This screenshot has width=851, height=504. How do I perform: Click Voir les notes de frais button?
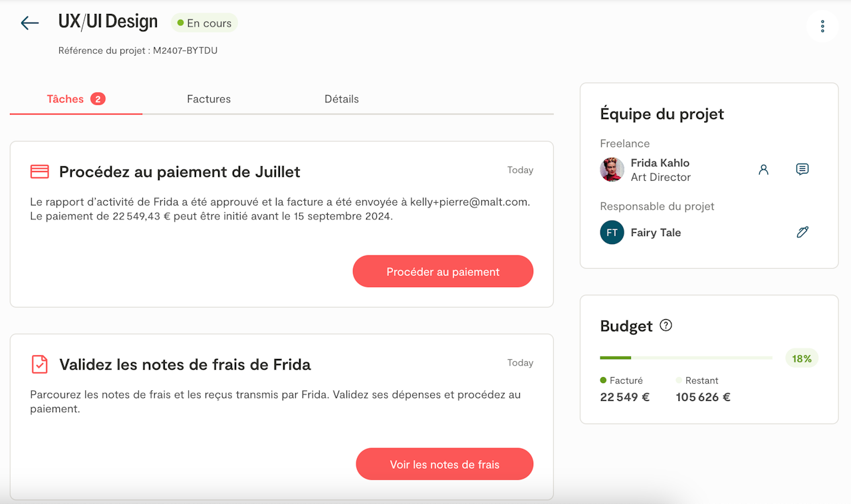[x=445, y=464]
